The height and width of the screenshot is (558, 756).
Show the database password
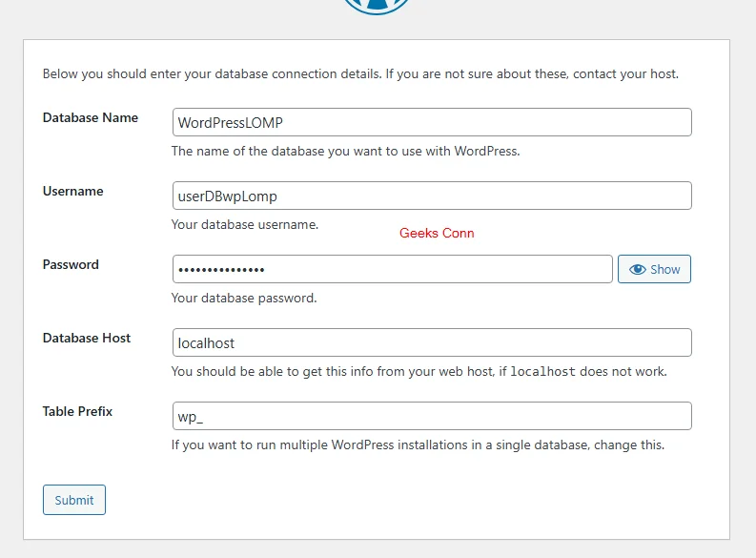(654, 269)
